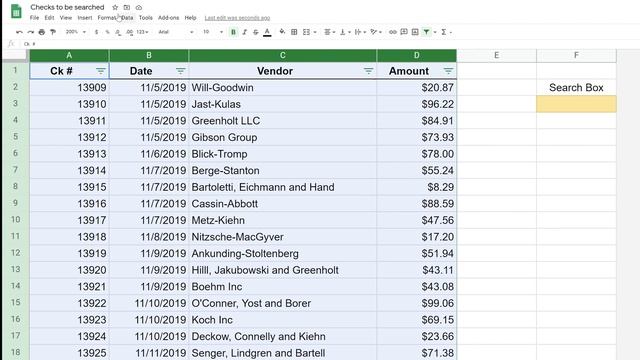Click the merge cells icon

click(307, 32)
